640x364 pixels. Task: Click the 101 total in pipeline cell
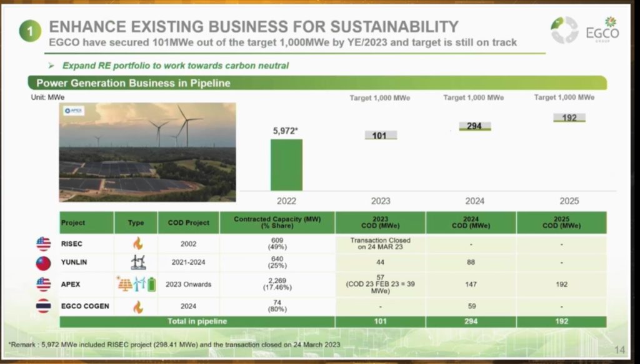pyautogui.click(x=381, y=321)
